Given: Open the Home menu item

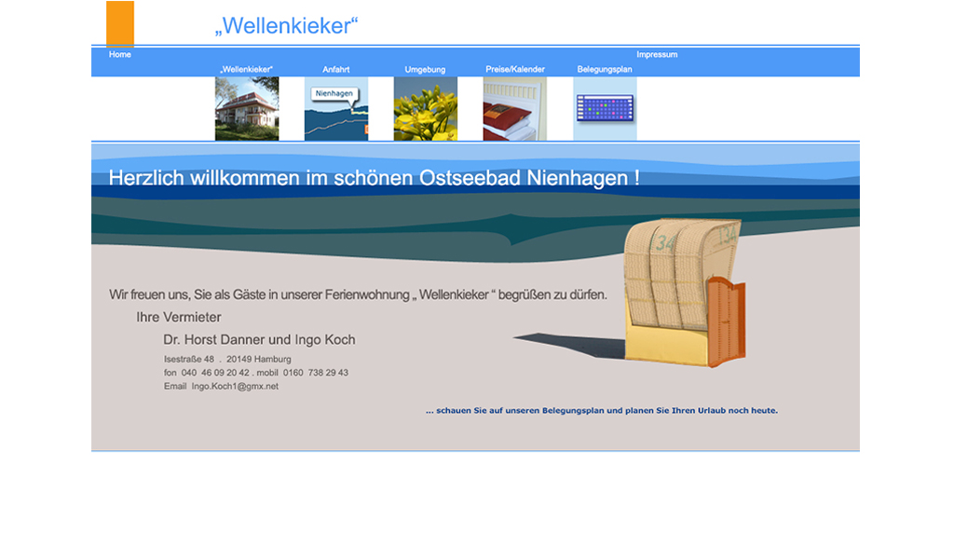Looking at the screenshot, I should point(120,55).
